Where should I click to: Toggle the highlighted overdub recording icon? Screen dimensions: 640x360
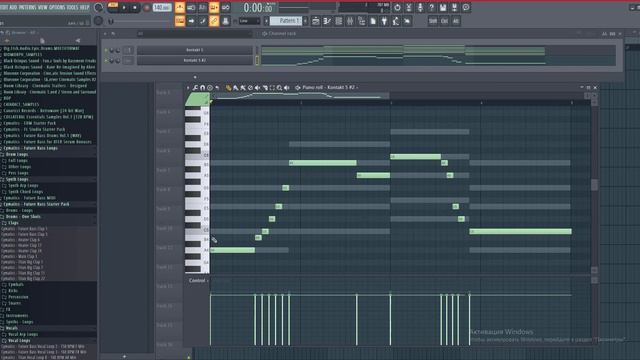coord(214,7)
